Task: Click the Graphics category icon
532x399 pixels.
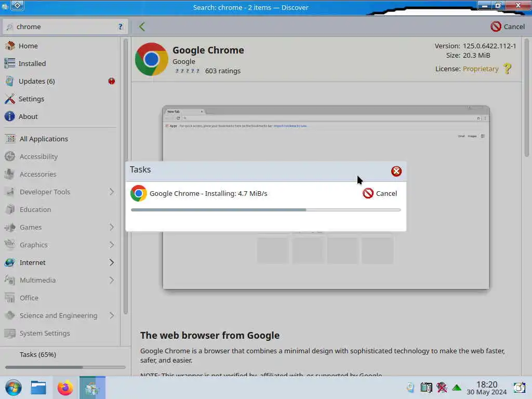Action: [10, 245]
